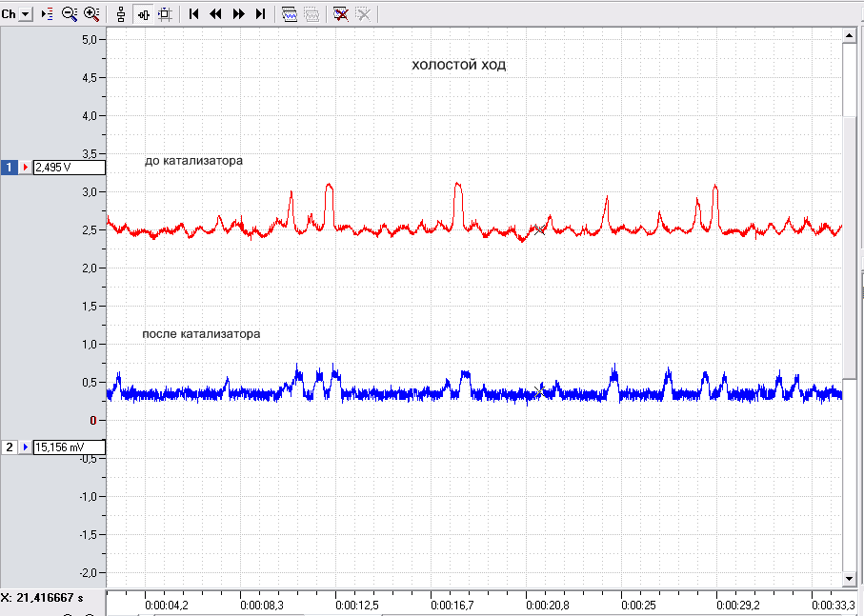Click the 15,156 mV value field

tap(70, 447)
